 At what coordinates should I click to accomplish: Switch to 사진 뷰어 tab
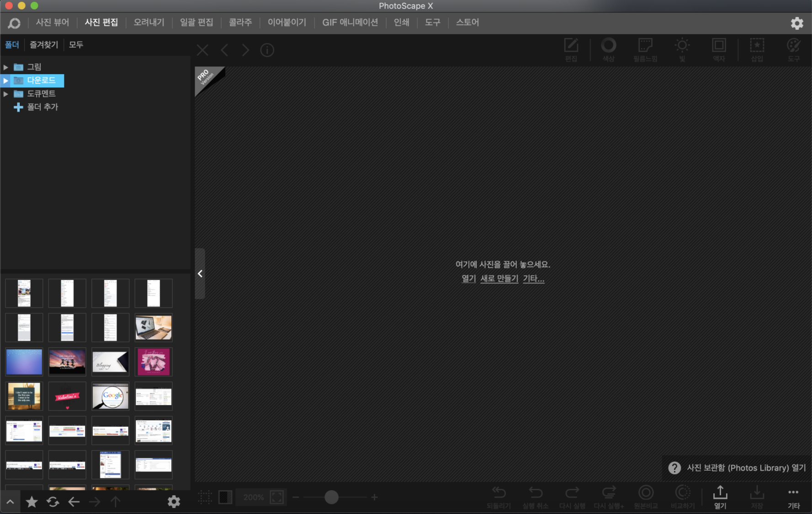coord(53,22)
